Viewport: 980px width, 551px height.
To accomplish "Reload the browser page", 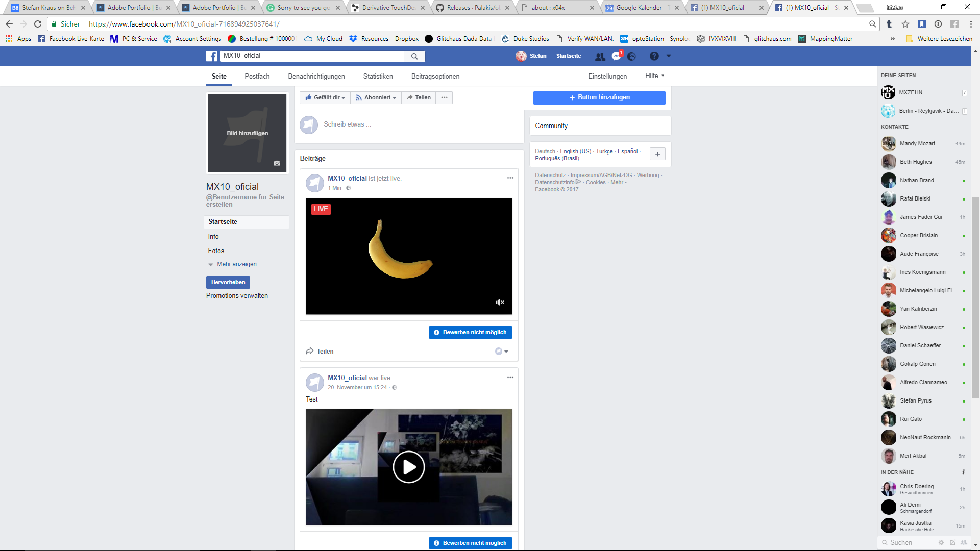I will click(38, 24).
